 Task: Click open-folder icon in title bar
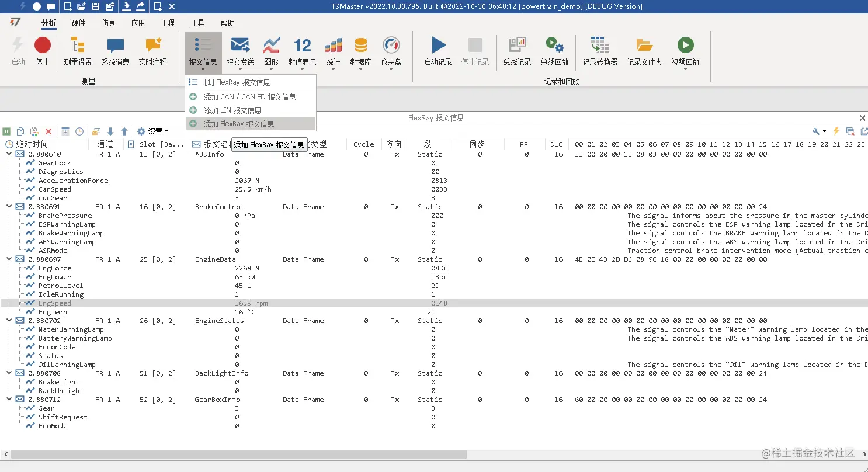[x=81, y=6]
